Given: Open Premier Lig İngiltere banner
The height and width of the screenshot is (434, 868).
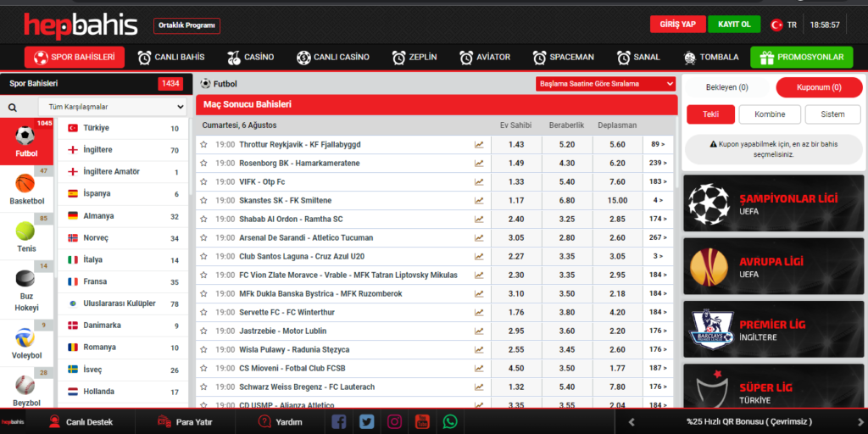Looking at the screenshot, I should tap(773, 330).
